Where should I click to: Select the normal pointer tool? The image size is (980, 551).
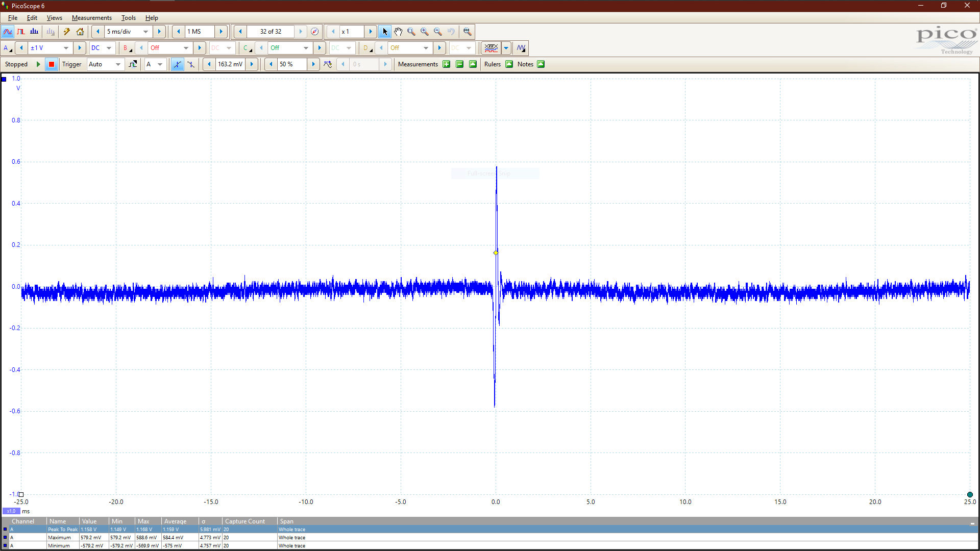385,32
